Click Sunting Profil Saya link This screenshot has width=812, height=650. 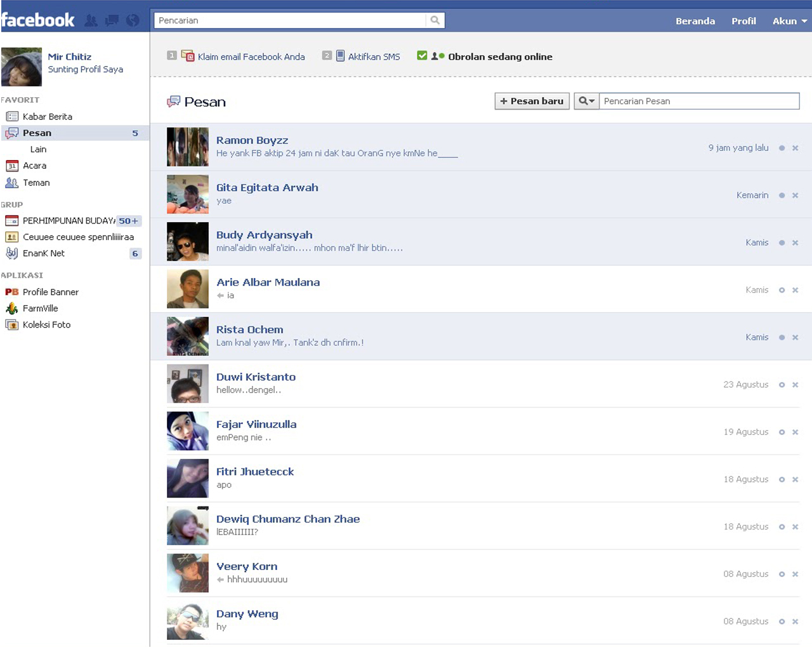click(86, 69)
